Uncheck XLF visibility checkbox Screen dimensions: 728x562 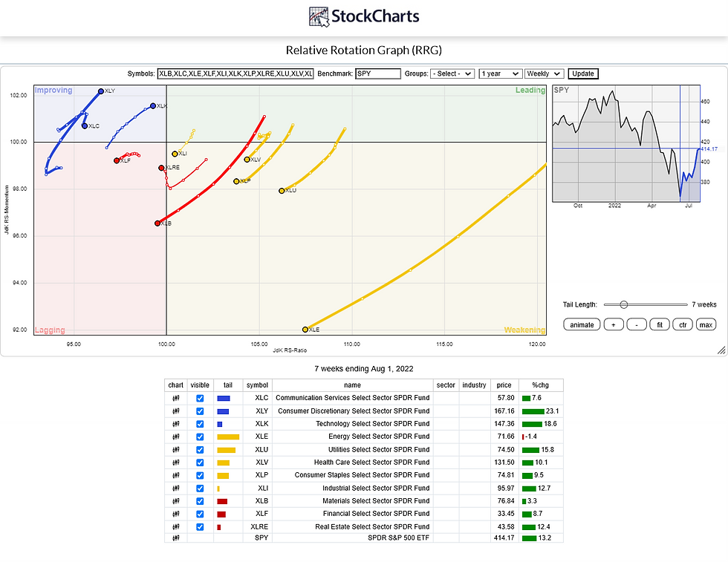pos(200,514)
